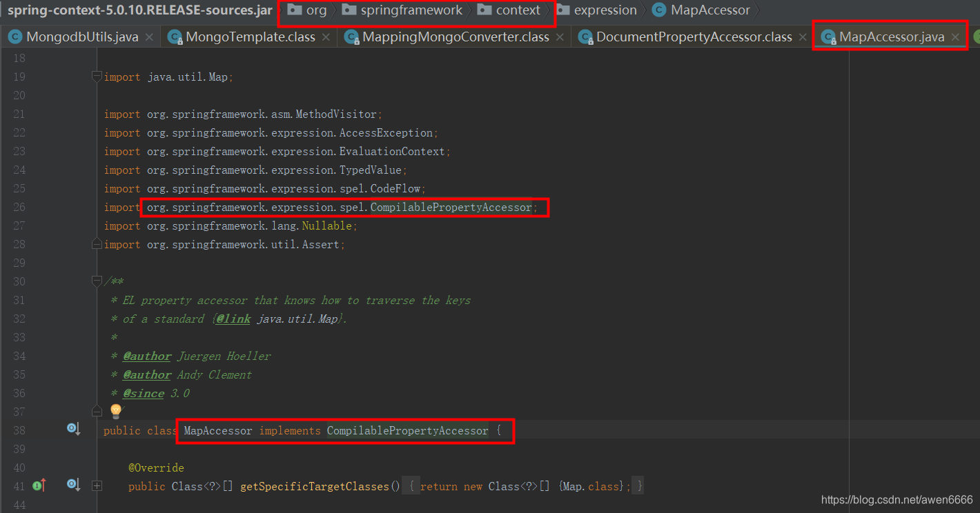Screen dimensions: 980x513
Task: Click CompilablePropertyAccessor in the class declaration
Action: (x=408, y=431)
